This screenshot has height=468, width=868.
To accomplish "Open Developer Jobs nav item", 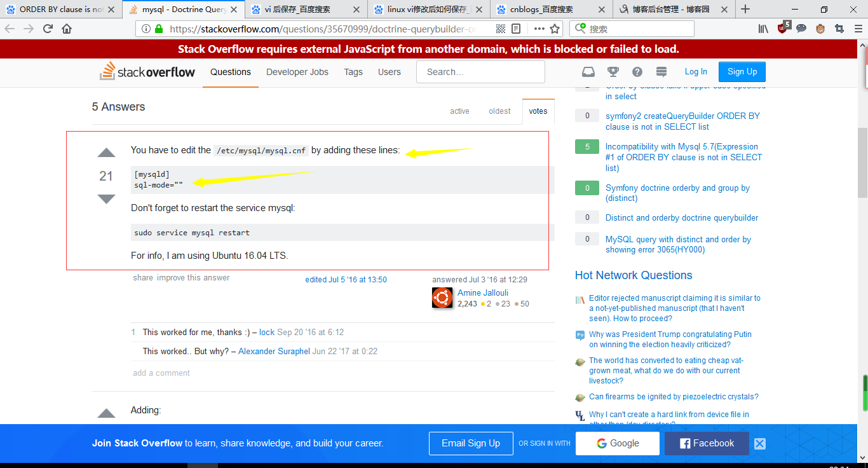I will click(297, 72).
